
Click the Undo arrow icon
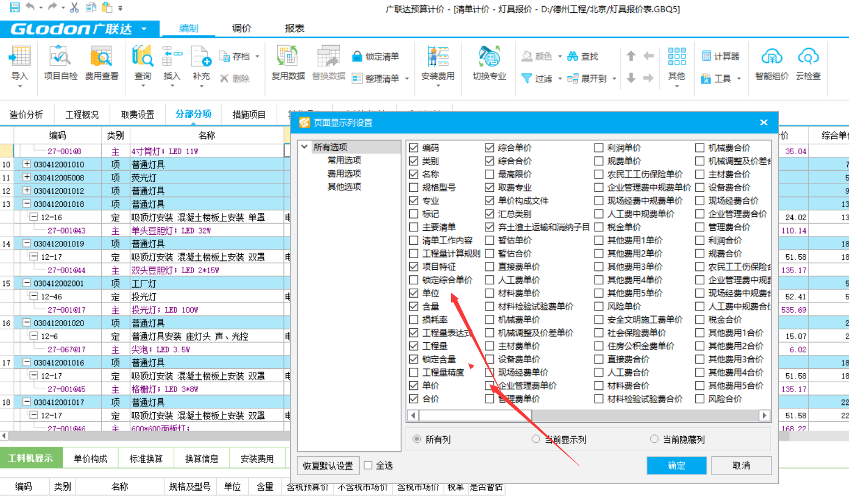pos(30,7)
